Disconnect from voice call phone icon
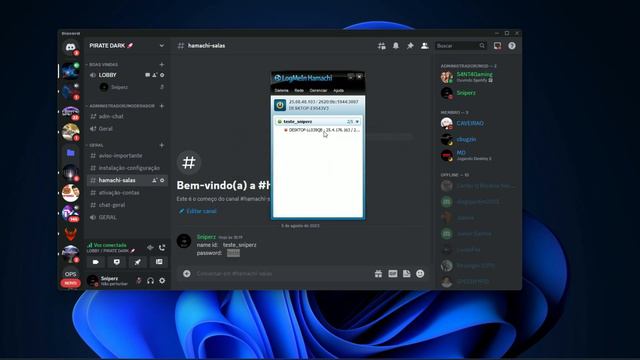 coord(162,247)
